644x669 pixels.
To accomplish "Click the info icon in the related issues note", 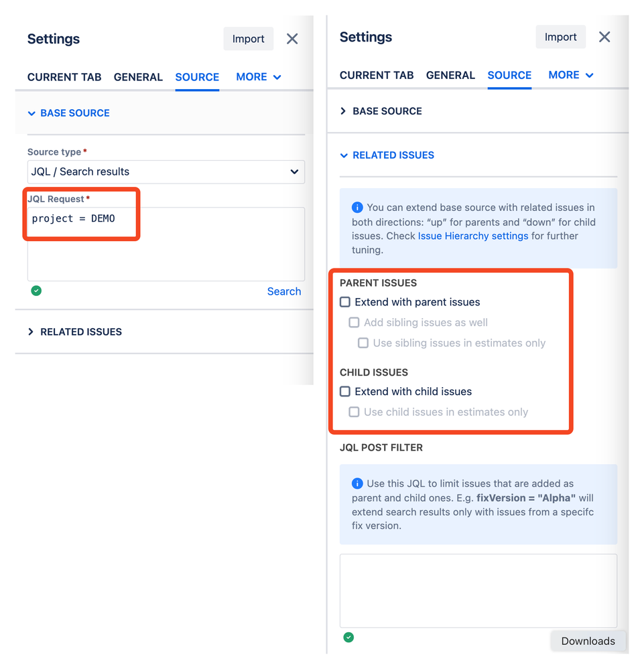I will (x=357, y=208).
